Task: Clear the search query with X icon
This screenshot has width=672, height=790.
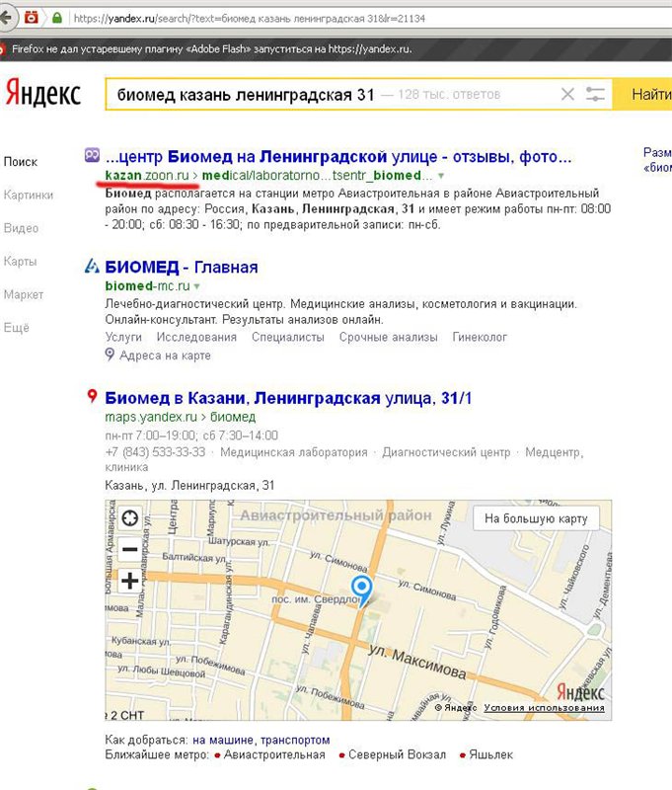Action: 567,94
